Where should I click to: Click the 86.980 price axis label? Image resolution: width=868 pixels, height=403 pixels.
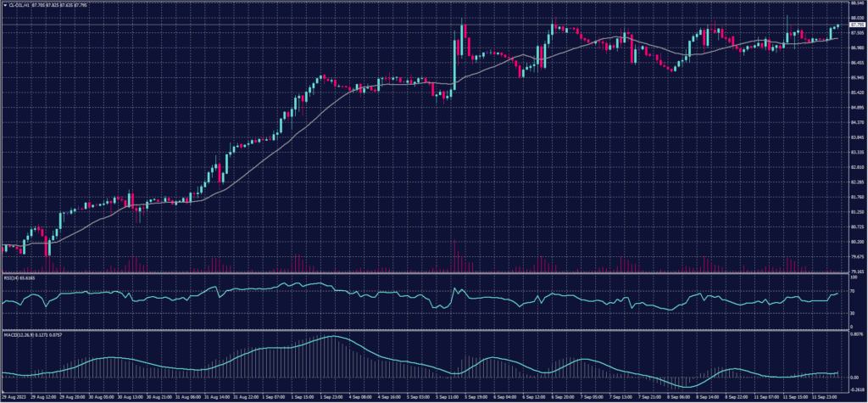[x=856, y=48]
